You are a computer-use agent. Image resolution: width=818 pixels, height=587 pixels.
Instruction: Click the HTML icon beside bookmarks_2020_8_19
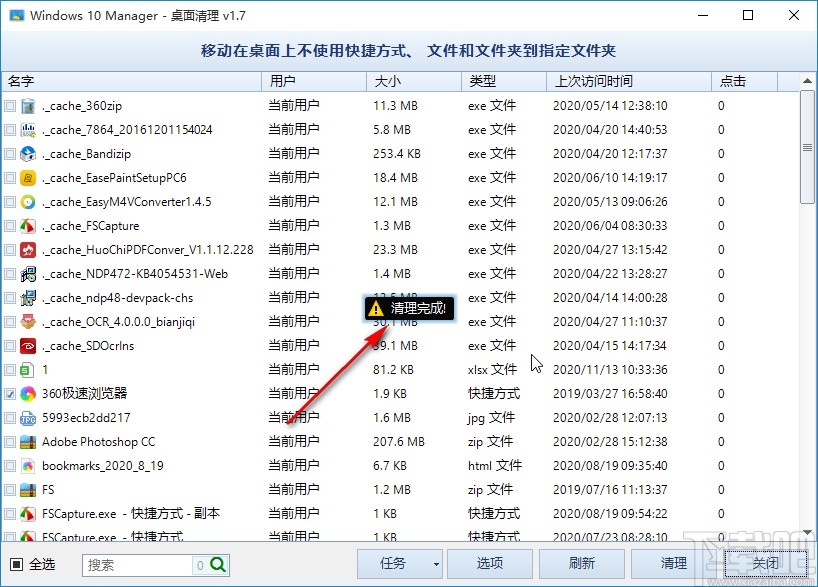pyautogui.click(x=26, y=465)
